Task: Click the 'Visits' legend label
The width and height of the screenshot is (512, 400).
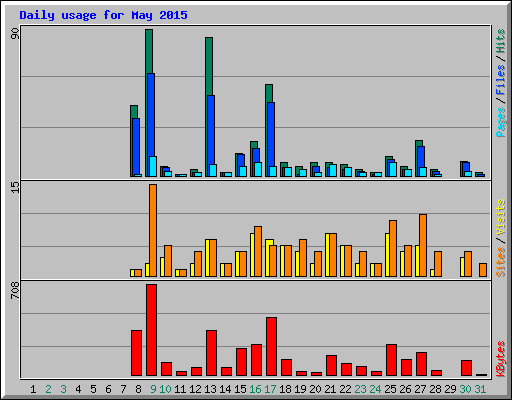Action: pyautogui.click(x=501, y=217)
